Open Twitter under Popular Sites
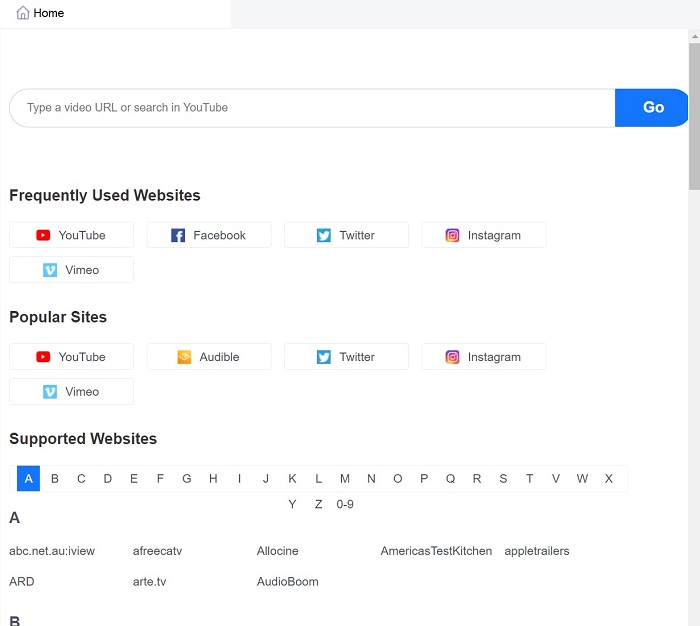Image resolution: width=700 pixels, height=626 pixels. (346, 357)
